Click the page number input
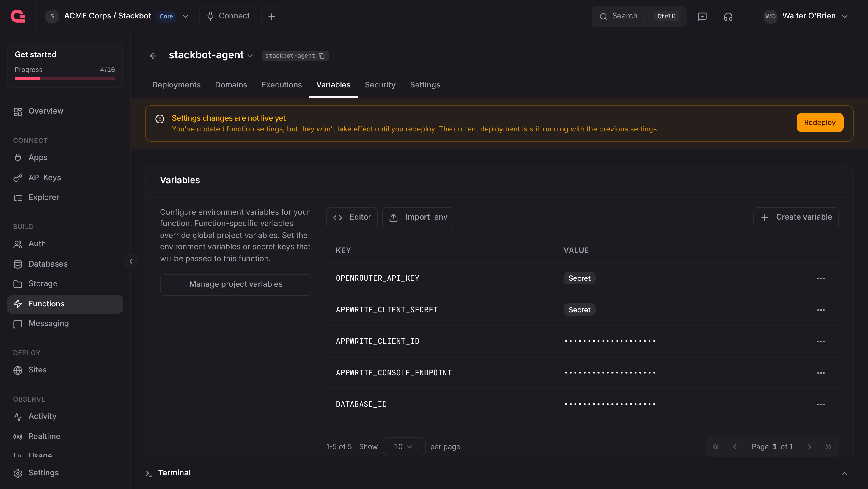868x489 pixels. click(x=774, y=447)
